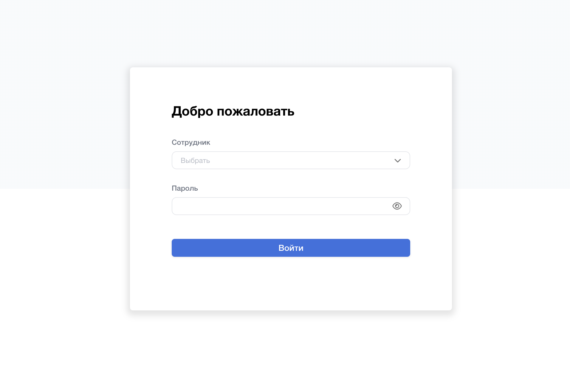This screenshot has height=392, width=570.
Task: Click inside the empty password box
Action: [x=280, y=206]
